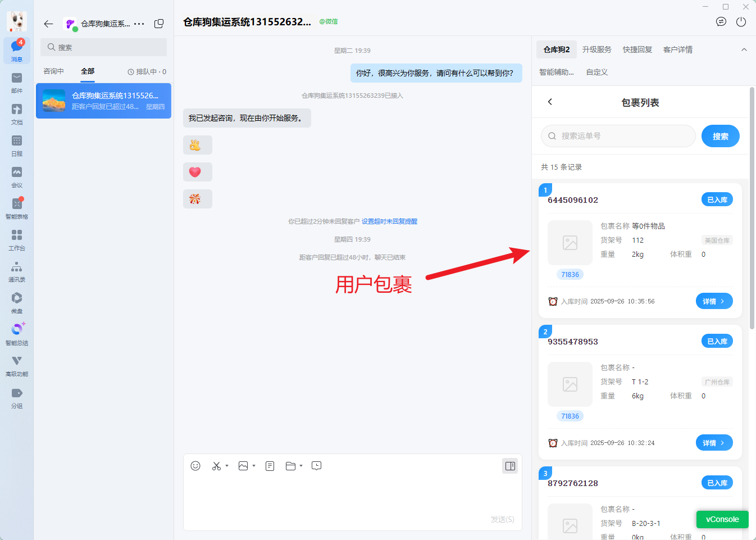Click the tracking number 8792762128
The height and width of the screenshot is (540, 756).
[x=573, y=483]
